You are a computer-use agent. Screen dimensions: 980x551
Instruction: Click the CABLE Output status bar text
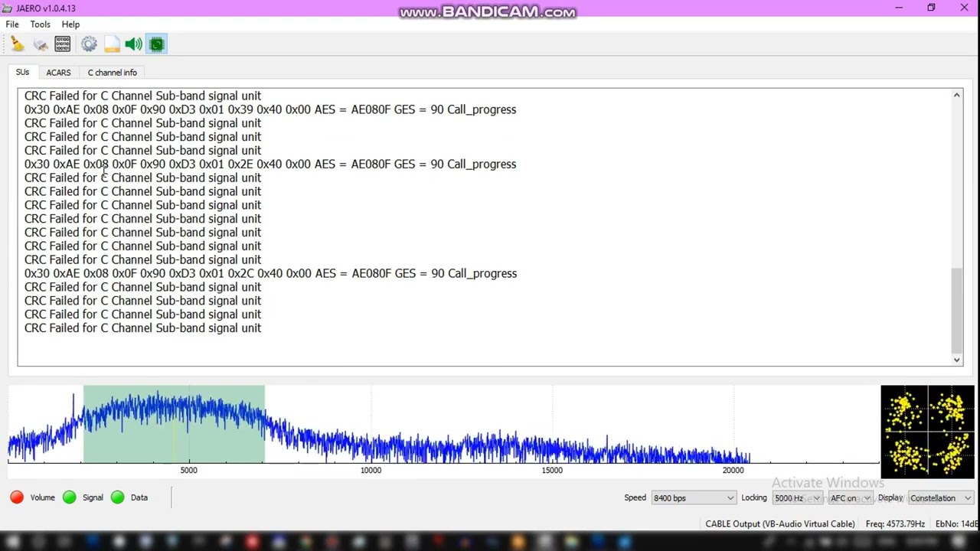tap(780, 524)
